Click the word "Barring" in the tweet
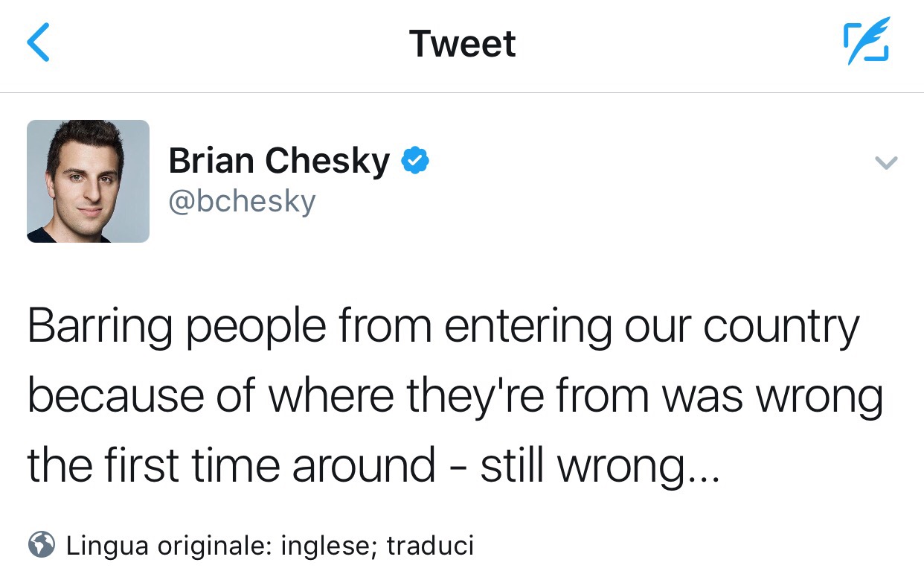 tap(100, 328)
